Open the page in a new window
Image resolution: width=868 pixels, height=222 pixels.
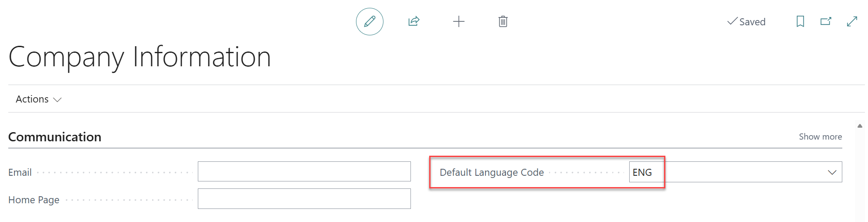pos(826,21)
